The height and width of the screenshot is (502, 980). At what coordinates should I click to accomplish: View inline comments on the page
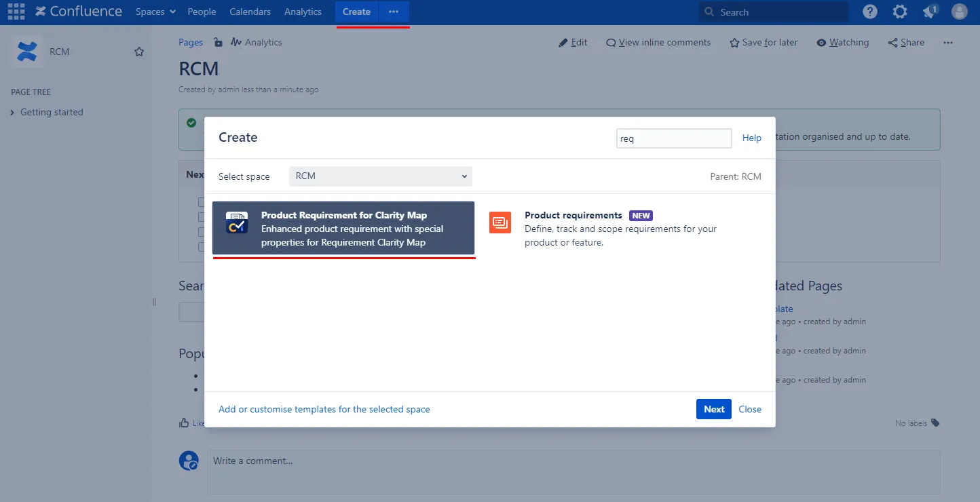[x=658, y=42]
